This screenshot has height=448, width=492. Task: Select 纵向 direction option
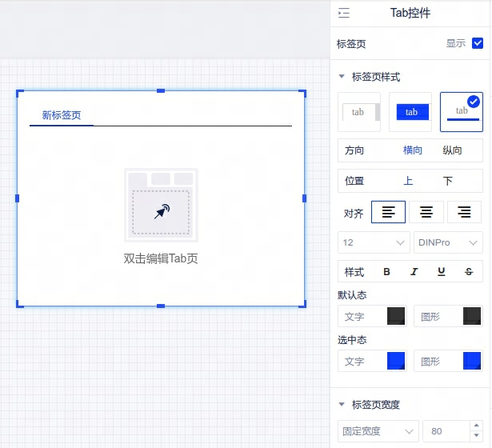[452, 150]
